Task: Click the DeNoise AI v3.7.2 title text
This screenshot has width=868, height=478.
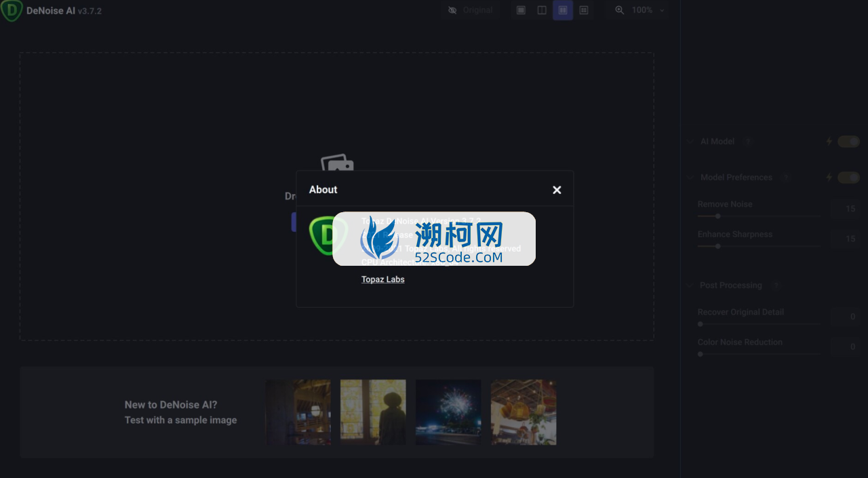Action: 64,11
